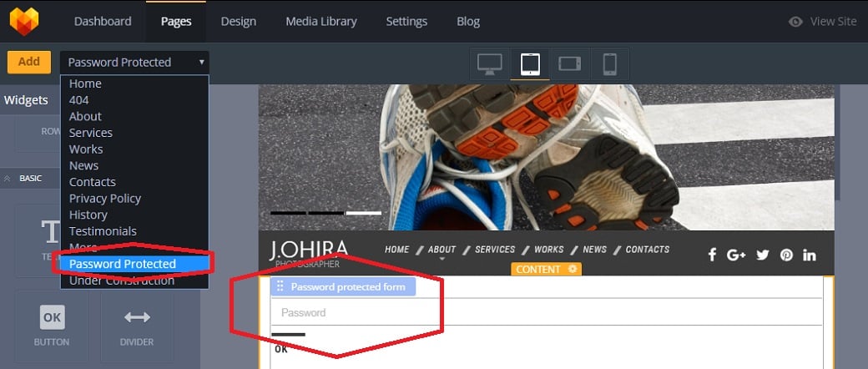This screenshot has height=369, width=868.
Task: Open the LinkedIn social icon
Action: click(810, 255)
